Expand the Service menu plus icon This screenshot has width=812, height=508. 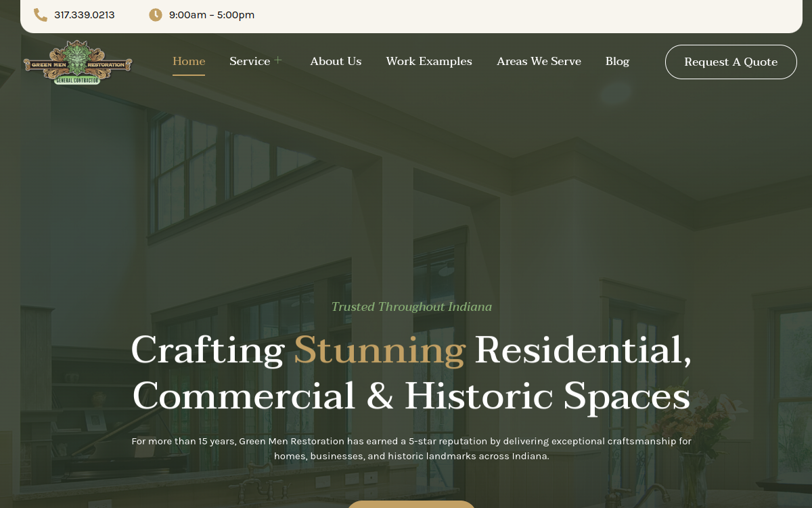pos(277,60)
